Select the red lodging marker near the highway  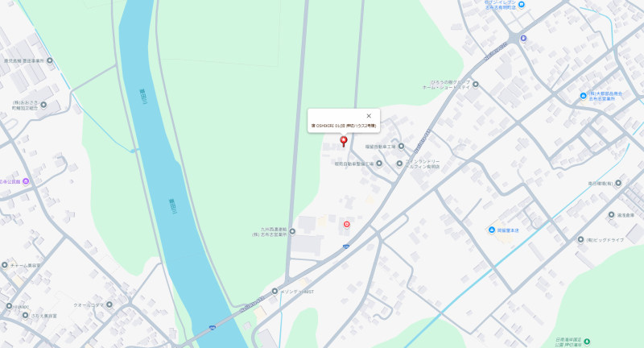[x=347, y=224]
